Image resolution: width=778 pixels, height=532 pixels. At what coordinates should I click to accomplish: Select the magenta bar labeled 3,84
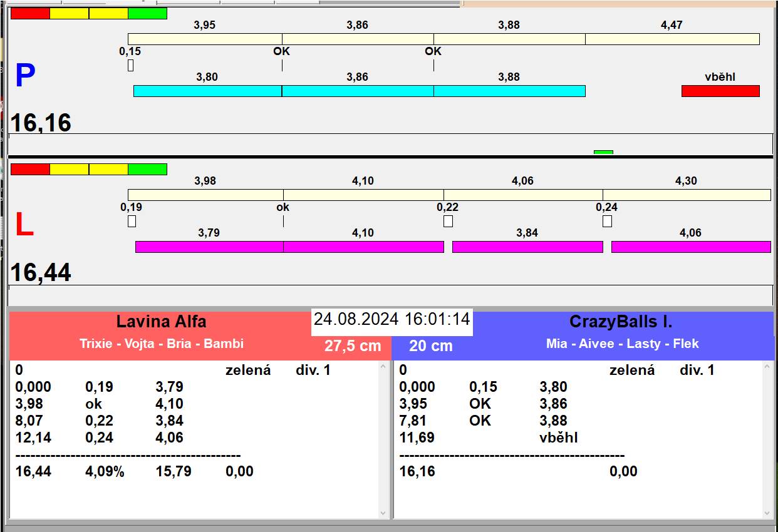pyautogui.click(x=527, y=247)
